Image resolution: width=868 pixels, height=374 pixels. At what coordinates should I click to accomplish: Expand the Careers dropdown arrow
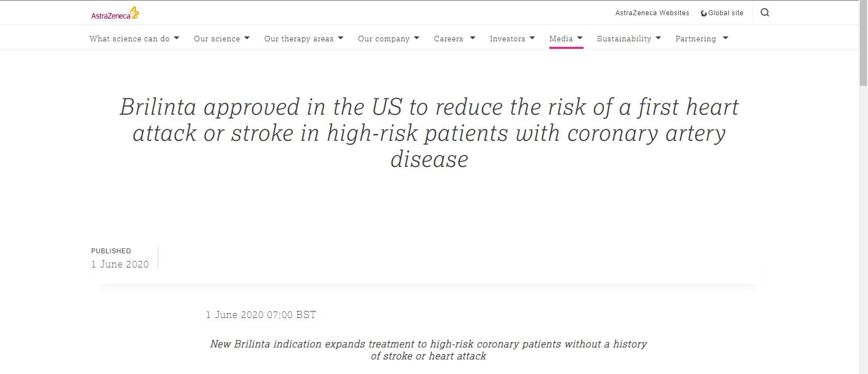(x=473, y=38)
